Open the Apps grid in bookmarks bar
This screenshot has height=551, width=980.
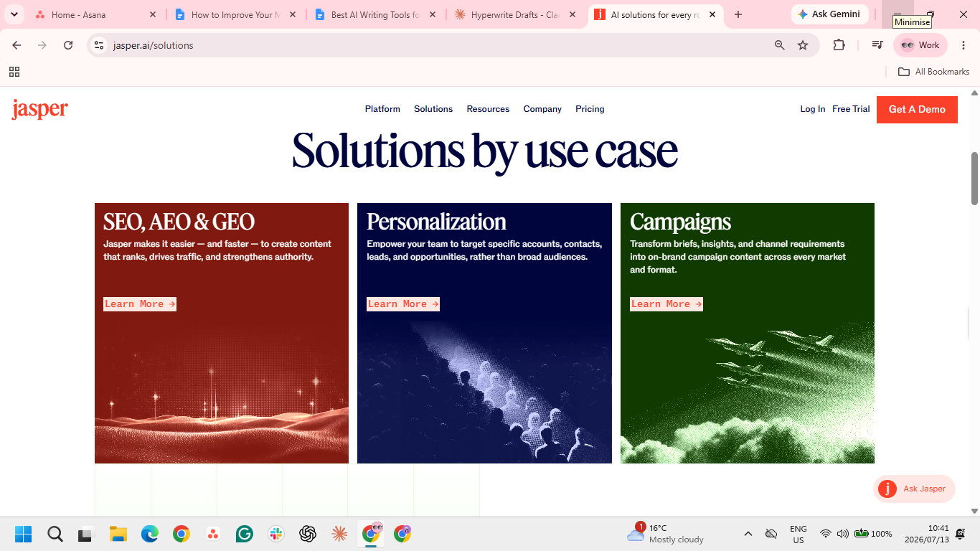point(14,72)
